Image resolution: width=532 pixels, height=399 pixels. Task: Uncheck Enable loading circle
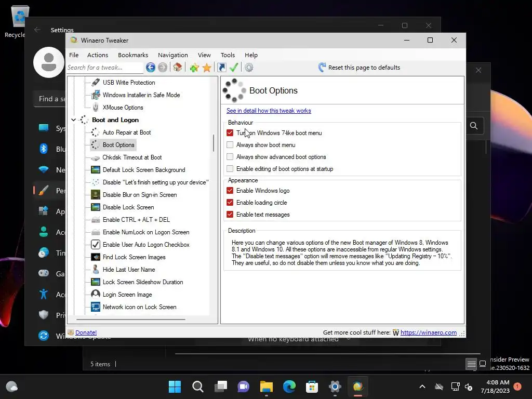[x=230, y=202]
